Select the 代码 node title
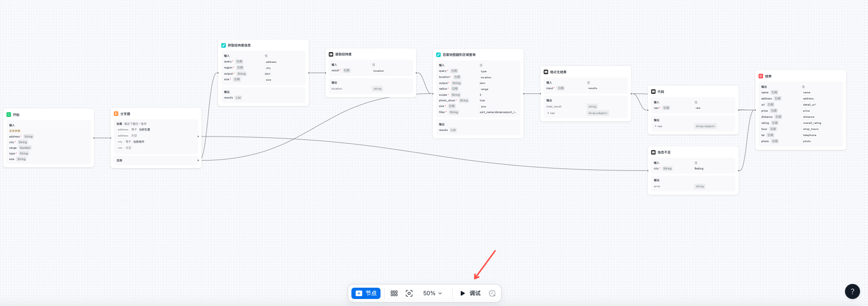 tap(661, 92)
